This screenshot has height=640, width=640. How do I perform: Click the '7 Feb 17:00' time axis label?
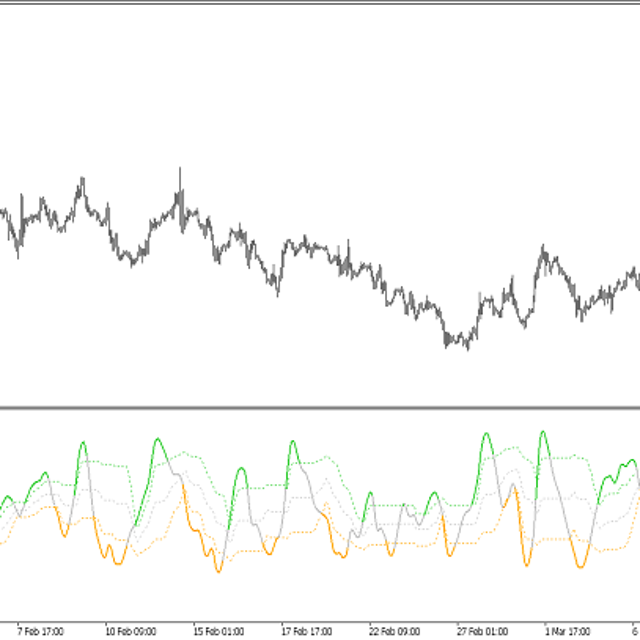click(40, 631)
